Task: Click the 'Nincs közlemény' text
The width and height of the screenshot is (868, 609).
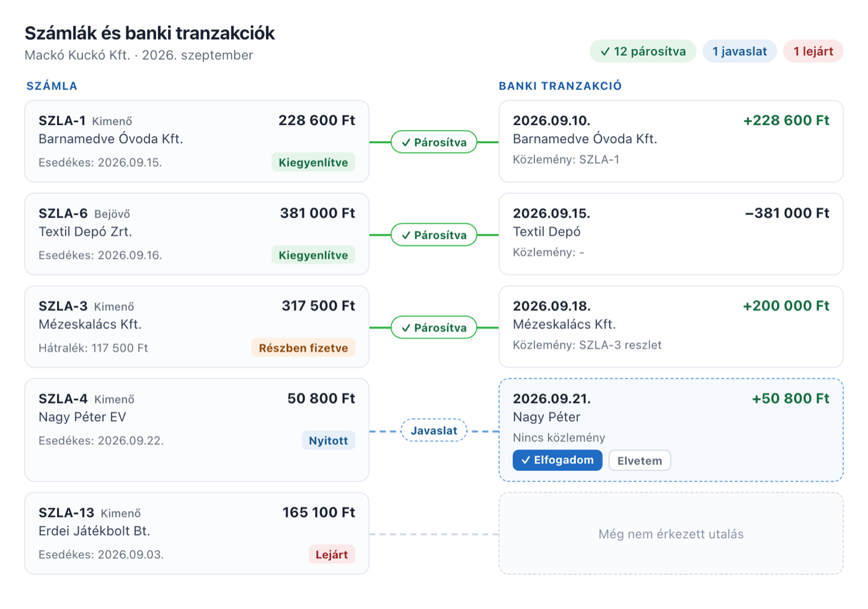Action: click(x=559, y=437)
